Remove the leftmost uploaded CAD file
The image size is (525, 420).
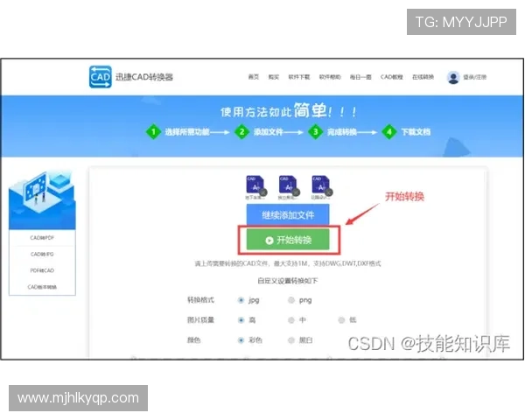263,192
